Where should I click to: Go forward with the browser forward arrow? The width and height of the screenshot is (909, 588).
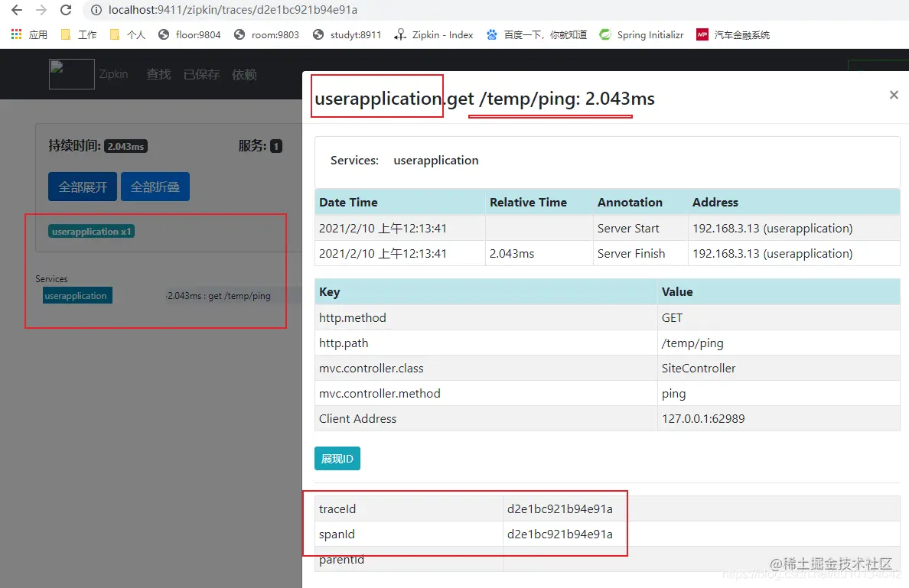[x=41, y=10]
